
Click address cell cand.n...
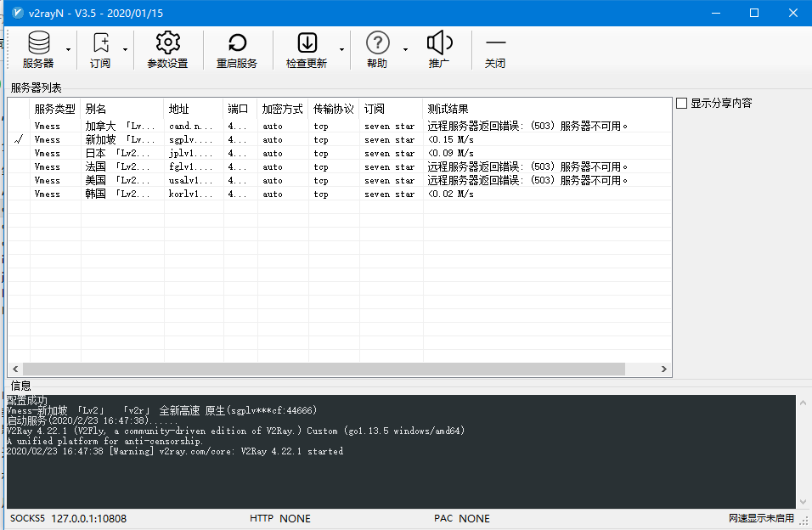[x=190, y=126]
